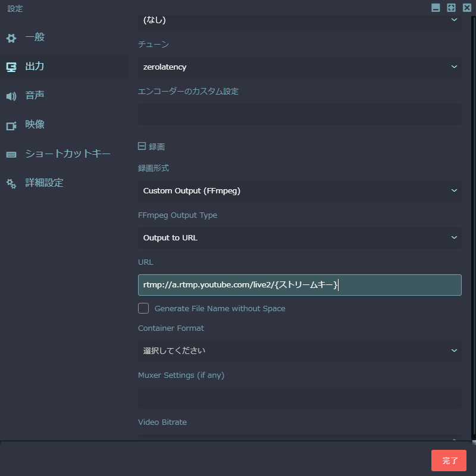This screenshot has width=476, height=476.
Task: Click the Video Bitrate label
Action: [162, 422]
